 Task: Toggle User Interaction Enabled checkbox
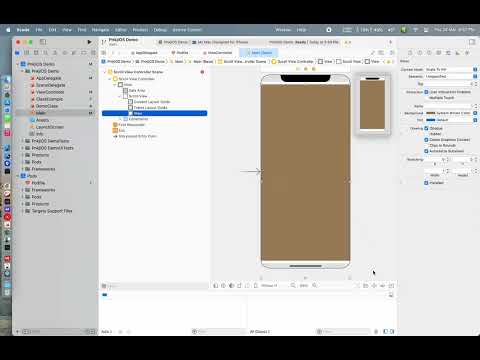tap(426, 92)
